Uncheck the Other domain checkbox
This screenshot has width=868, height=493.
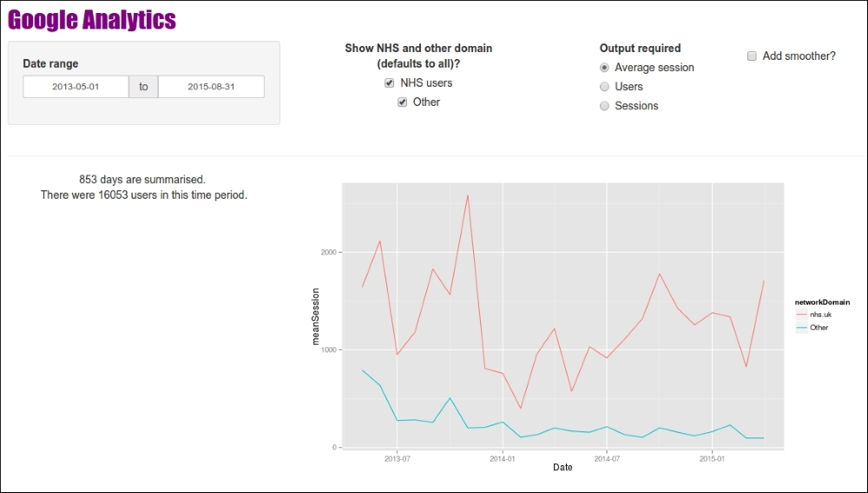pyautogui.click(x=403, y=102)
